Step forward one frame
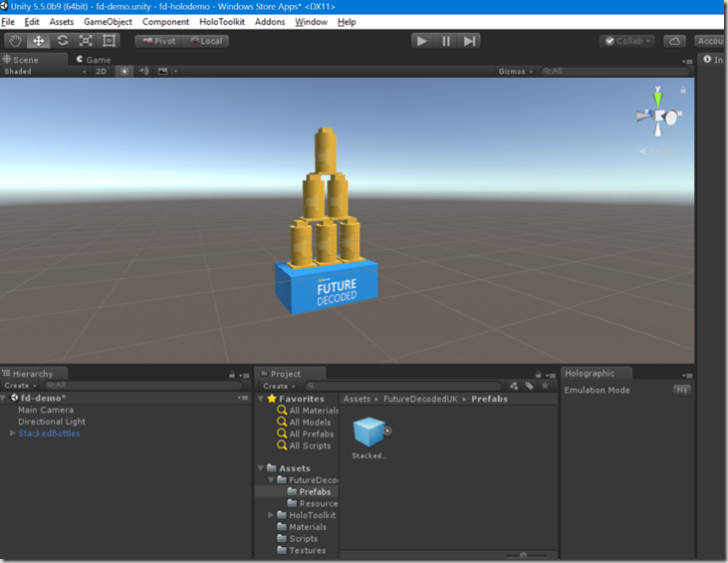The image size is (728, 563). 469,41
